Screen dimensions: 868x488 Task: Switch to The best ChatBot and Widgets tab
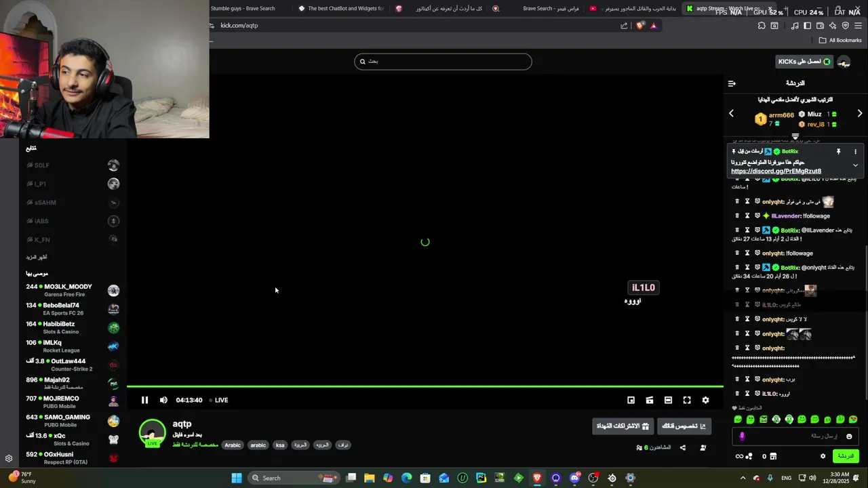click(342, 9)
